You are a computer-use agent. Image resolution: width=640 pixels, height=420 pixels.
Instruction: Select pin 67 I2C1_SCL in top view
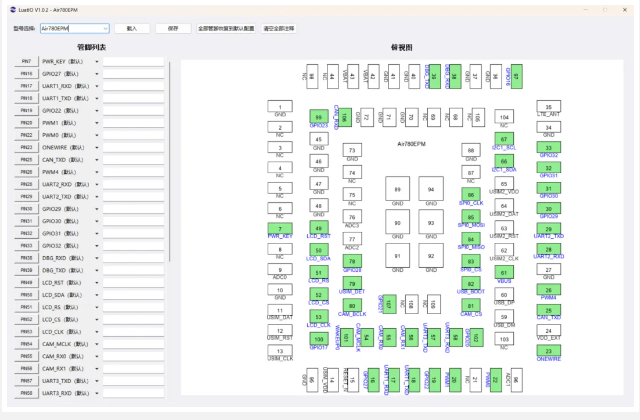504,139
